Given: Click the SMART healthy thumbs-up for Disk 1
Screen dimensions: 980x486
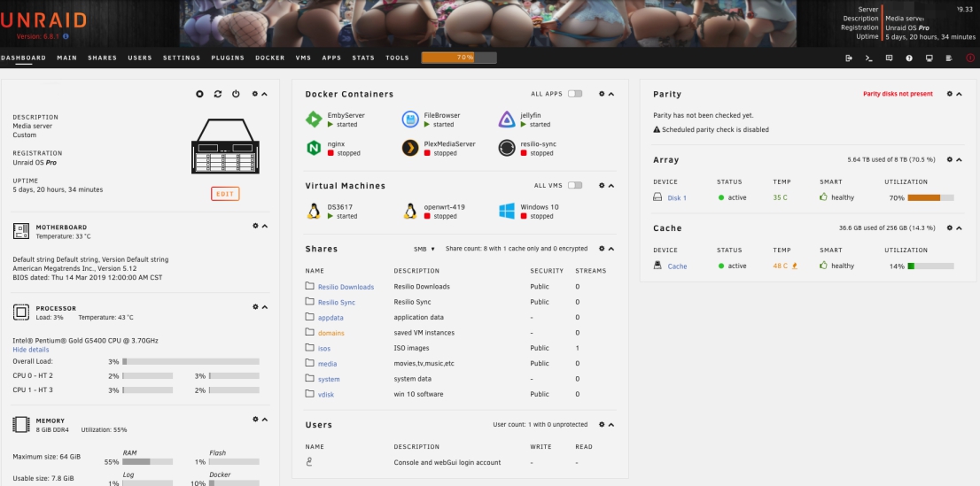Looking at the screenshot, I should click(x=823, y=197).
